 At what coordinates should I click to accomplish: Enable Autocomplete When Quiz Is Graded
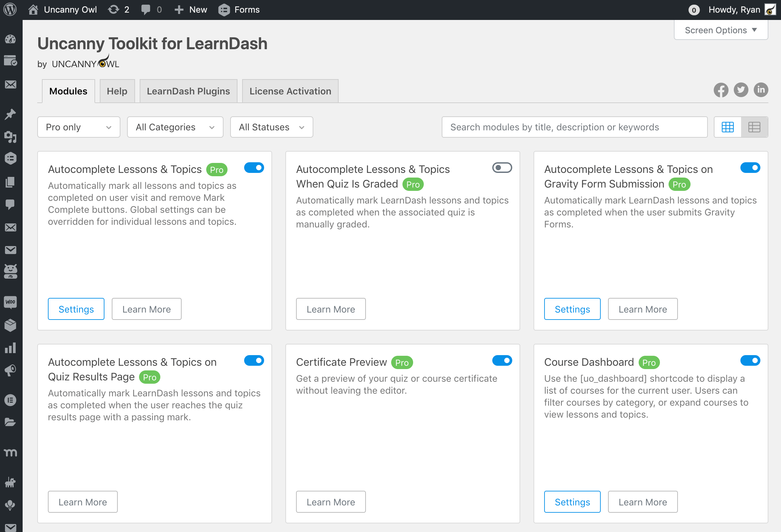(502, 168)
